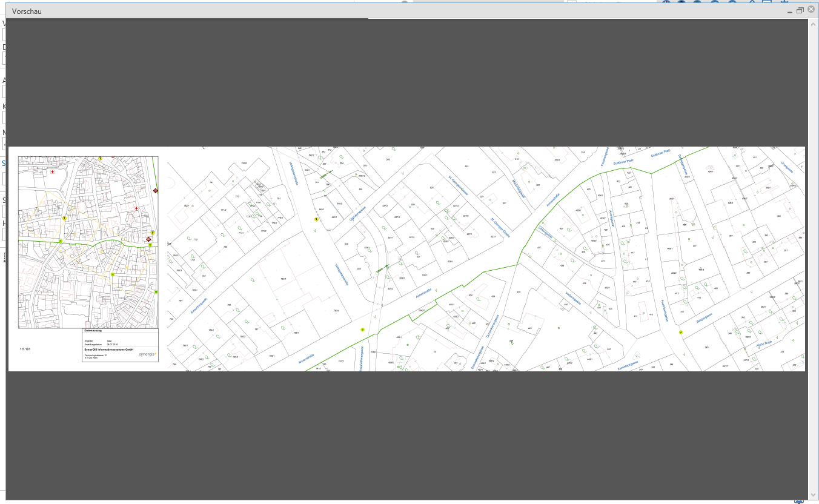819x504 pixels.
Task: Click the dark red diamond symbol on overview edge
Action: coord(156,191)
